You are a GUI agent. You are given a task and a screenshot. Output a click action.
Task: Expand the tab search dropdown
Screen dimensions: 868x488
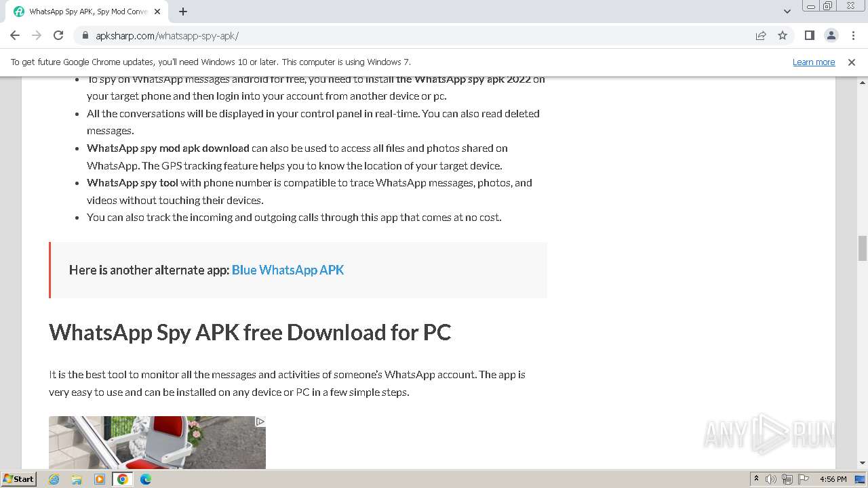[x=787, y=12]
